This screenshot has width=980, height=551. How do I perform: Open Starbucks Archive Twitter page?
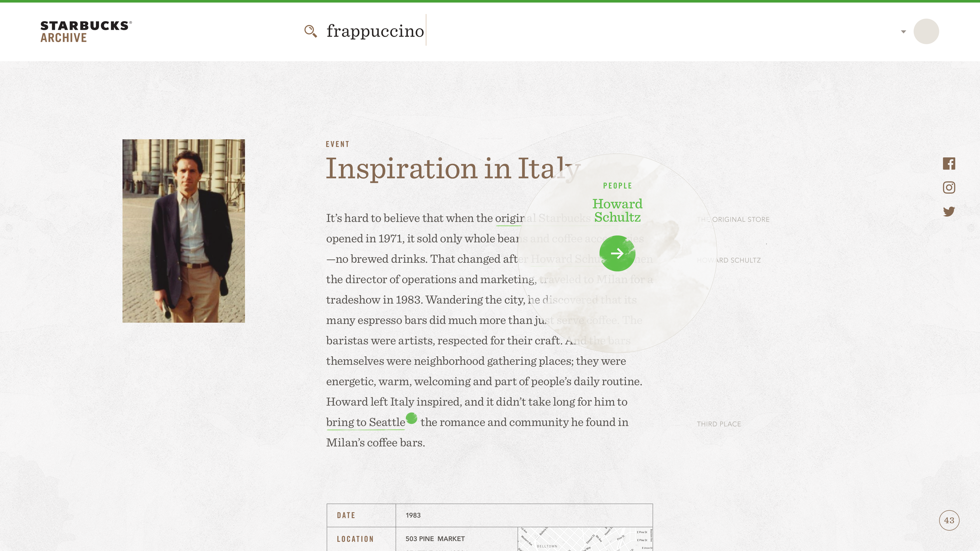coord(949,211)
